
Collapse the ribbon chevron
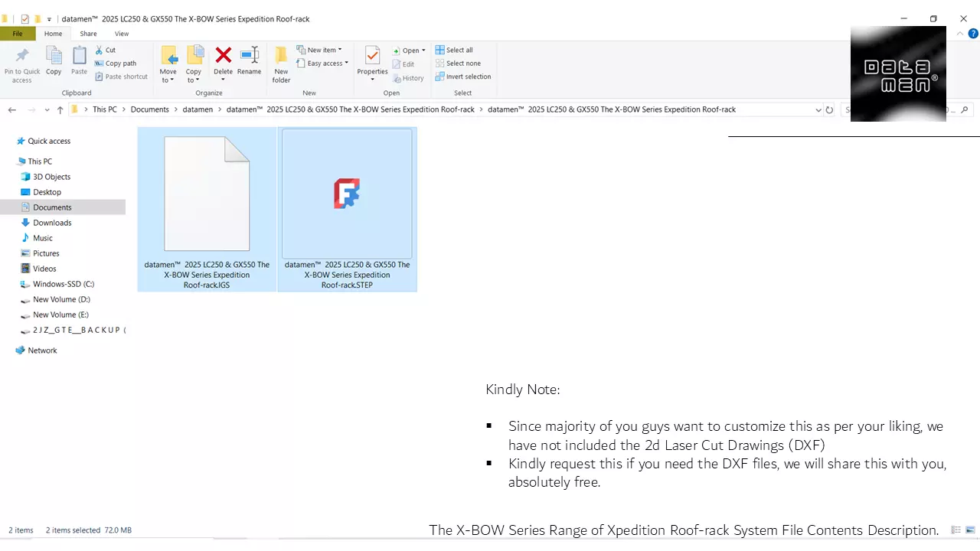(x=961, y=34)
